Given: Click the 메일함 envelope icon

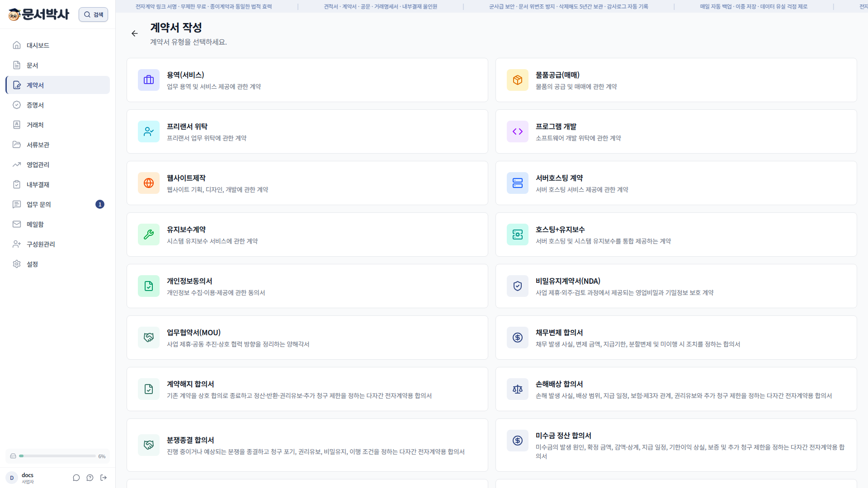Looking at the screenshot, I should point(17,224).
